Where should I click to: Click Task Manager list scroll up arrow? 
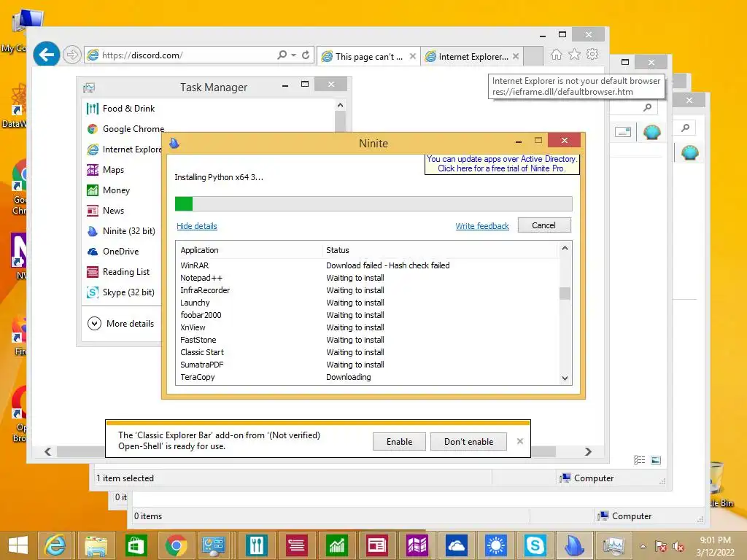point(340,105)
